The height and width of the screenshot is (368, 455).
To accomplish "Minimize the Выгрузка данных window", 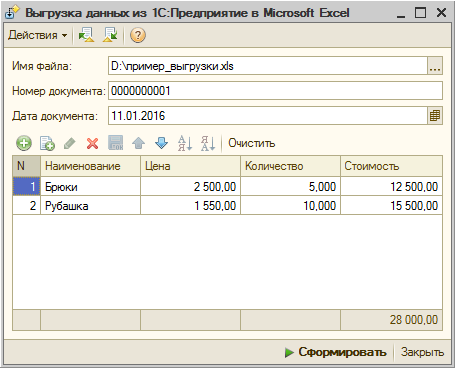I will tap(401, 13).
